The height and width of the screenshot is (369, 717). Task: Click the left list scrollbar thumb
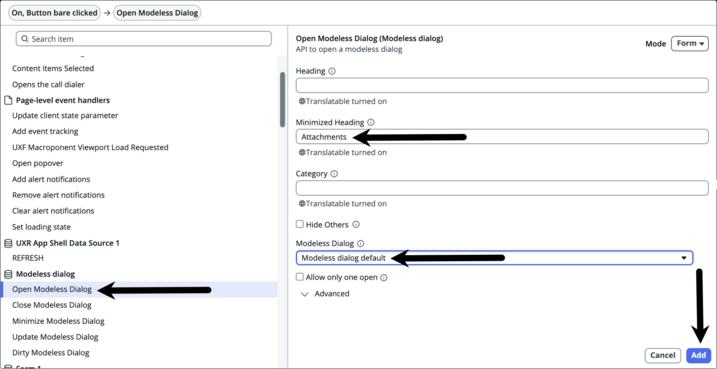[x=282, y=100]
